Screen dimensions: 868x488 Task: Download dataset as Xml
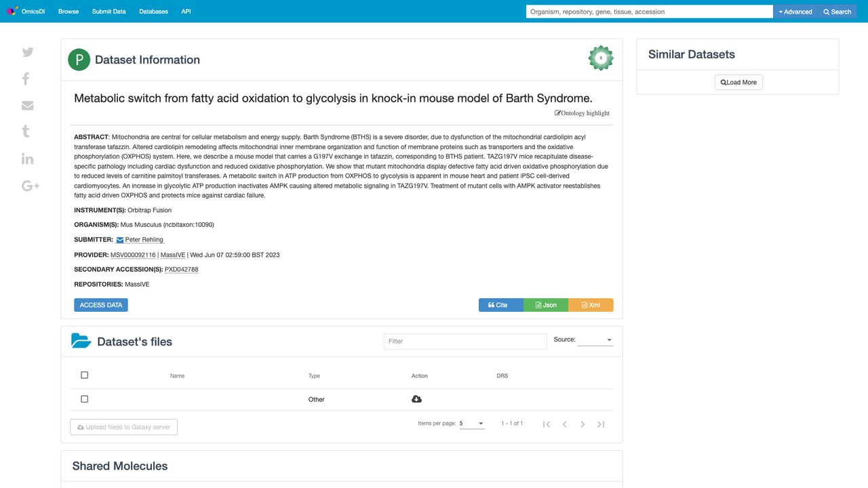591,305
